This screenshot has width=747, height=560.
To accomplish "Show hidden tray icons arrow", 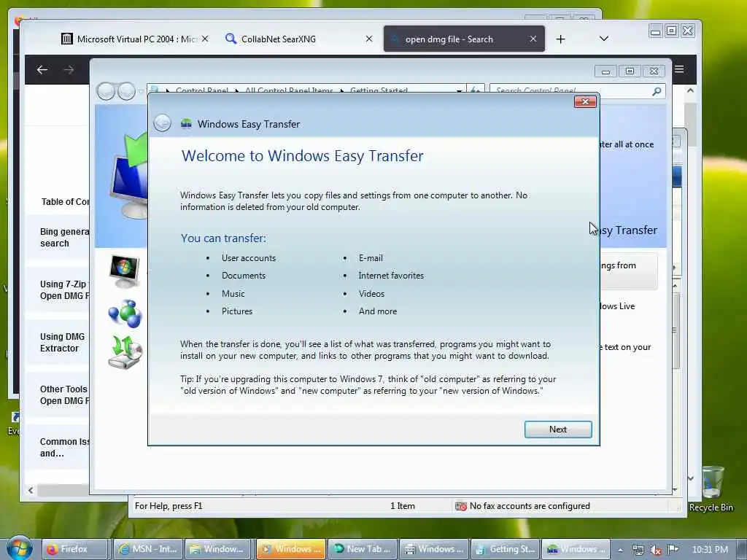I will [x=620, y=550].
